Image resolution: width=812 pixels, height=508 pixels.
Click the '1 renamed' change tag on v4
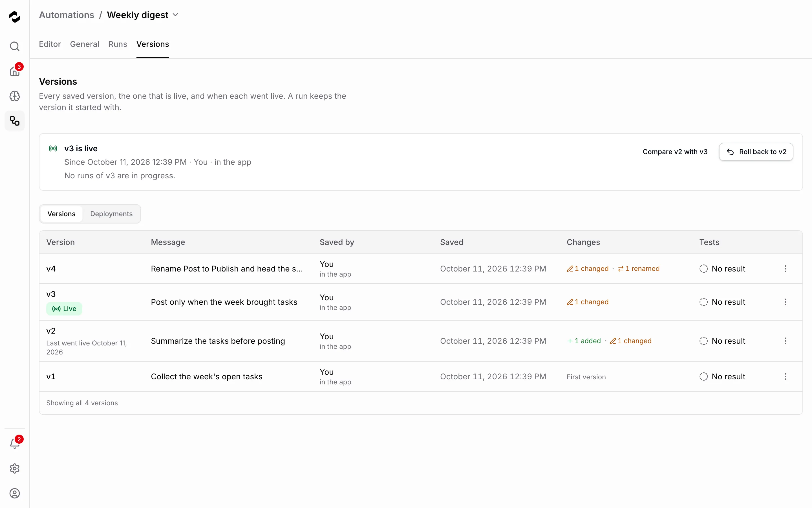click(x=639, y=269)
